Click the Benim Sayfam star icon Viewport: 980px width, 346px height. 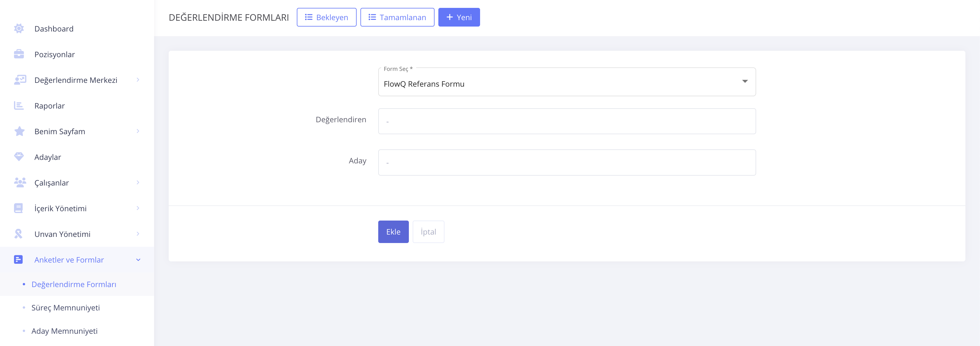19,131
